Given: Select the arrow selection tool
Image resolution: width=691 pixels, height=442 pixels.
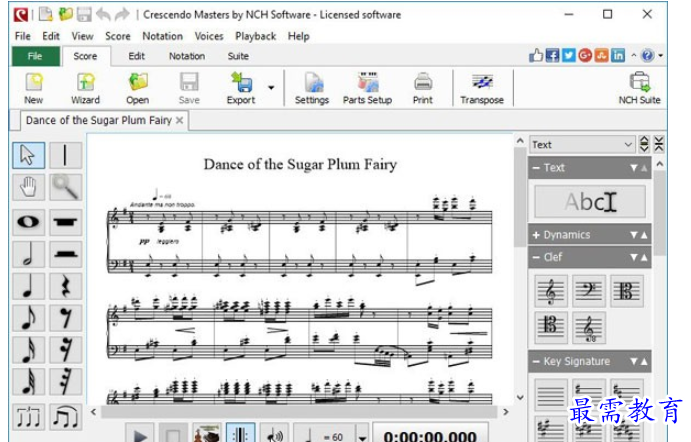Looking at the screenshot, I should click(29, 155).
